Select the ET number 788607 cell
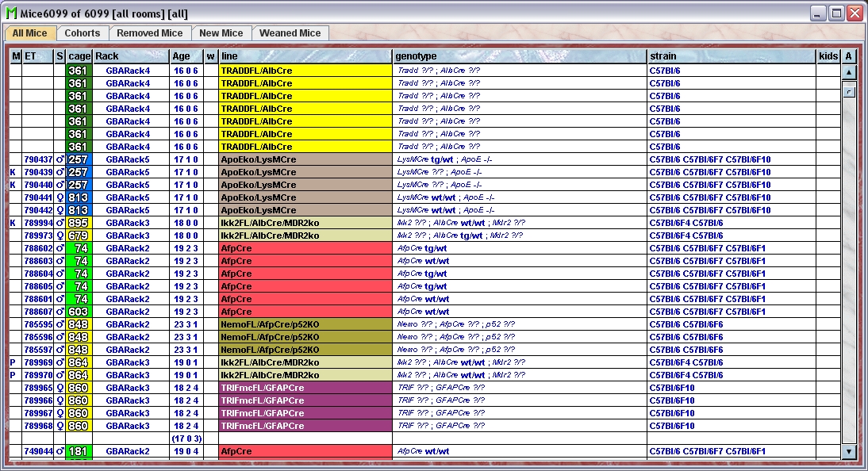Viewport: 868px width, 471px height. point(38,312)
